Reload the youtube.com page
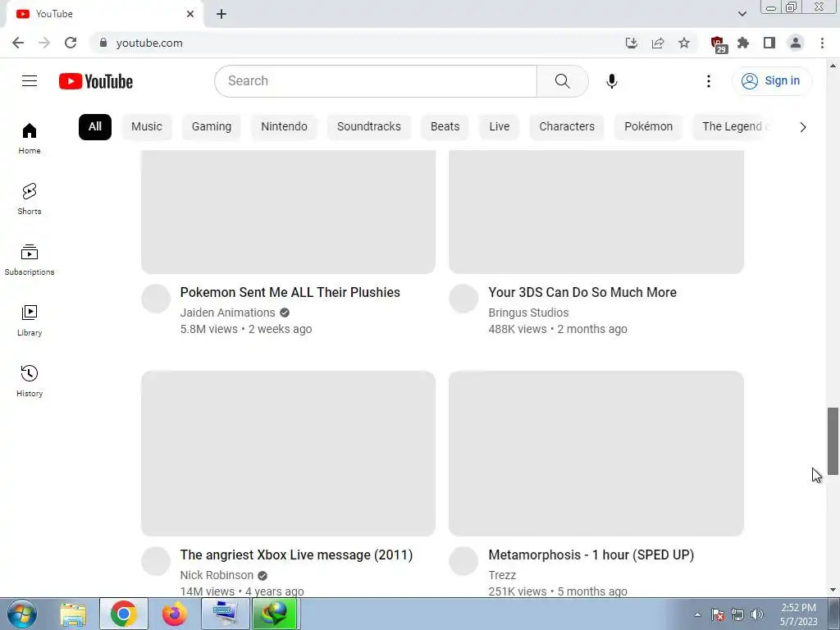The height and width of the screenshot is (630, 840). (x=71, y=43)
